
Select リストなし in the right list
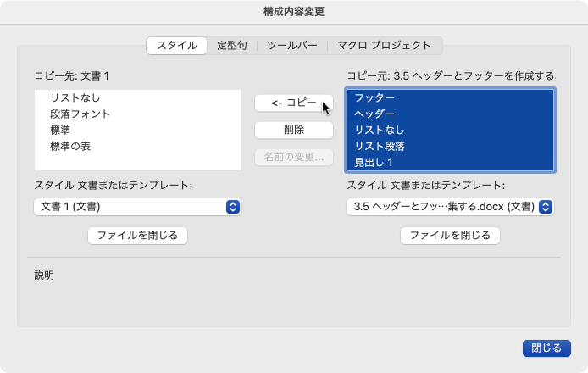coord(380,130)
